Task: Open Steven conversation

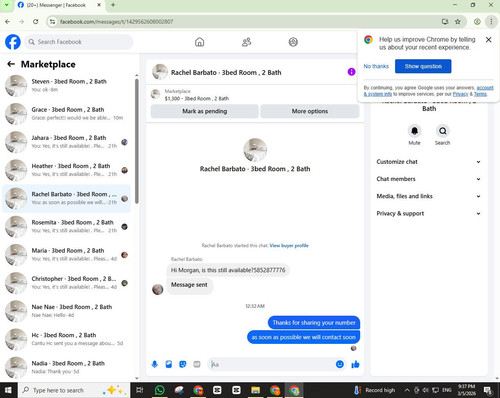Action: (x=67, y=85)
